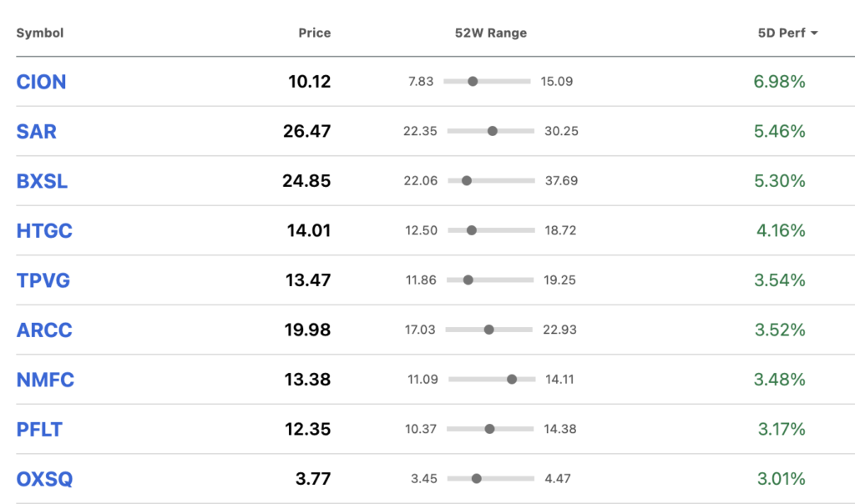Click the OXSQ 52-week range marker
The width and height of the screenshot is (855, 504).
[476, 478]
